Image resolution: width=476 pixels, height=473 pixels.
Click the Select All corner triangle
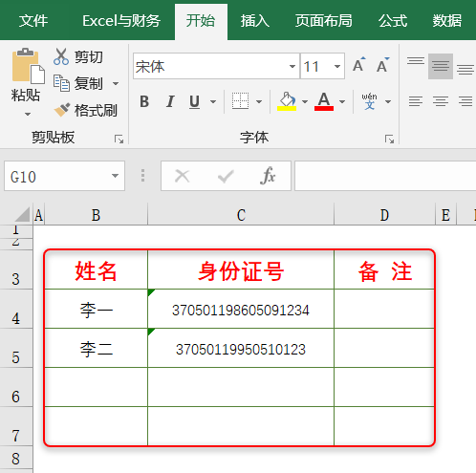pos(22,214)
